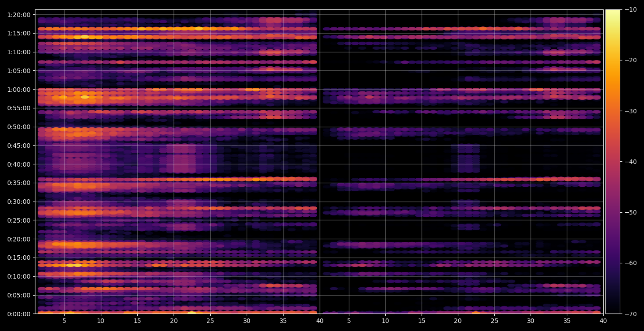
Task: Click the 0:20:00 y-axis tick label
Action: coord(19,239)
